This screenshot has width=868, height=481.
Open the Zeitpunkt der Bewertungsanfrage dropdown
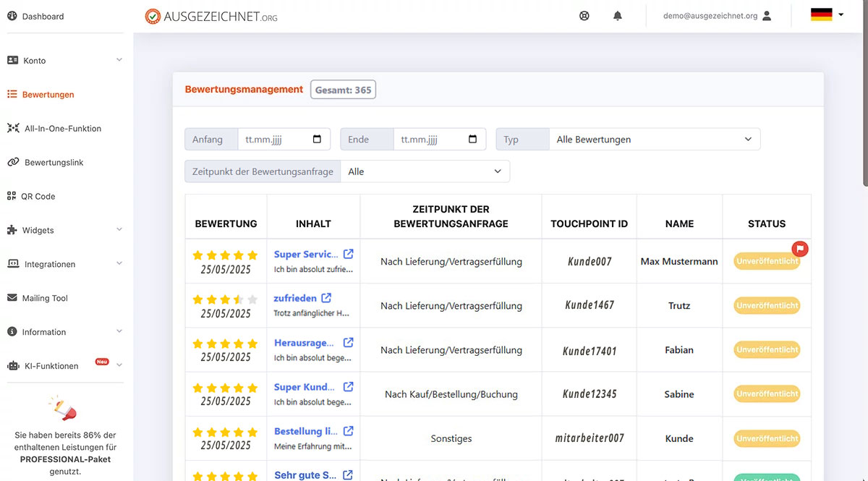(x=425, y=171)
